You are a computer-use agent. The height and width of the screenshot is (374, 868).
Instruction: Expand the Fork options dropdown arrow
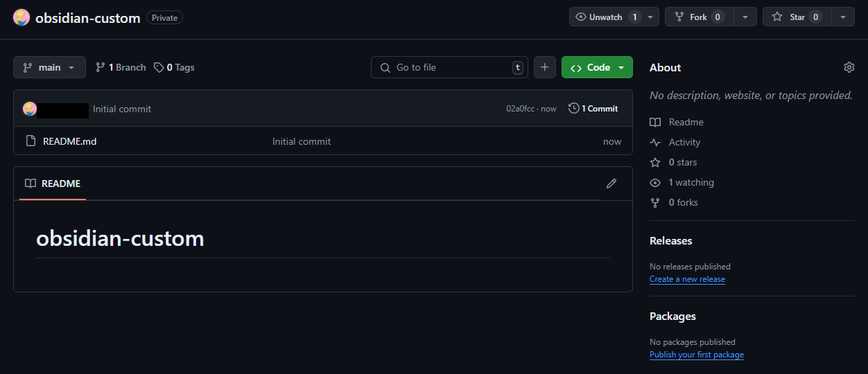(x=745, y=17)
